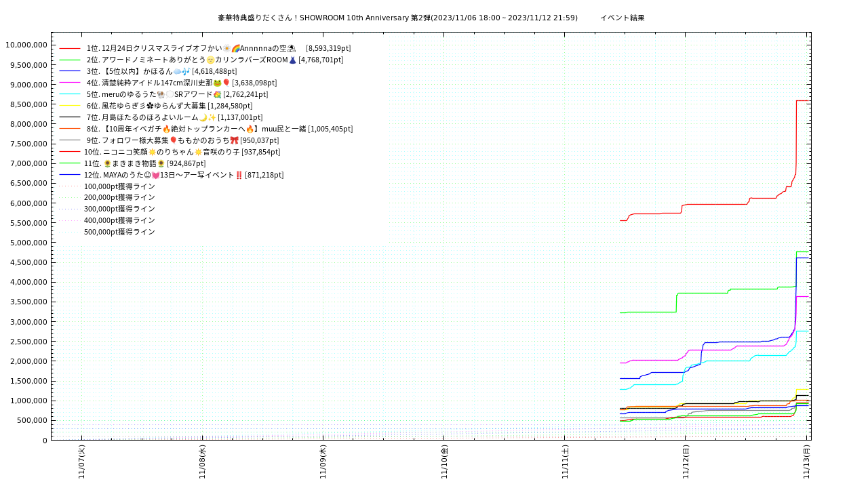Click the black line swatch beside 7位
The image size is (868, 488).
point(70,118)
